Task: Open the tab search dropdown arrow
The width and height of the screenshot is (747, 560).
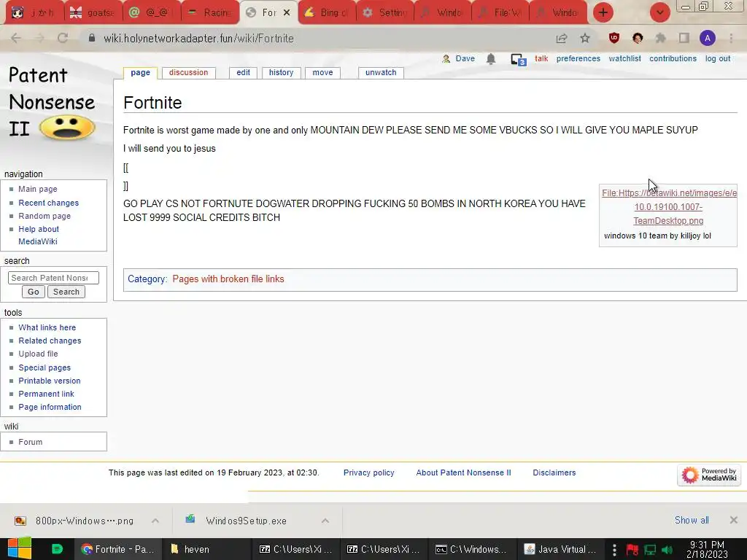Action: pyautogui.click(x=659, y=12)
